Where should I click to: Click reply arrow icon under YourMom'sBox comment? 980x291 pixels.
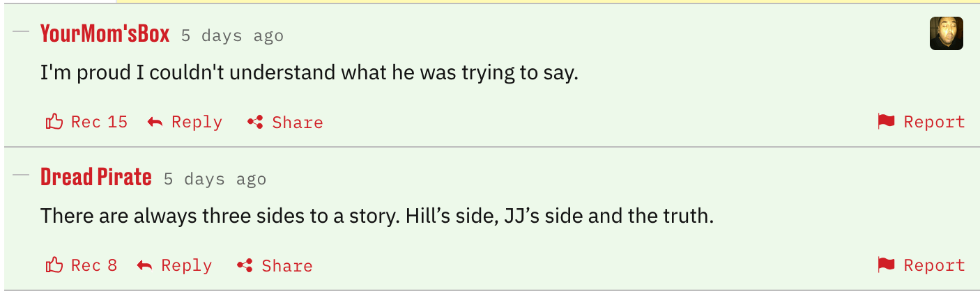(155, 123)
